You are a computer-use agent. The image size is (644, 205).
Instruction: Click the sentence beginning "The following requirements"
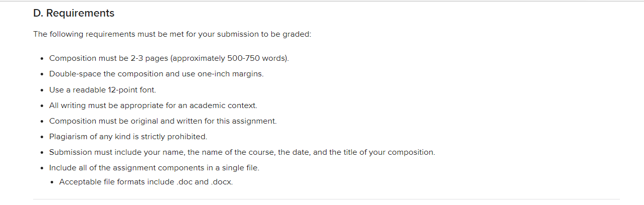pyautogui.click(x=173, y=35)
